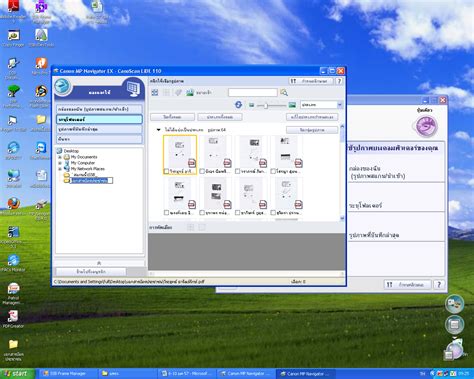Click middle round gadget icon at desktop right edge
Image resolution: width=474 pixels, height=379 pixels.
(454, 324)
